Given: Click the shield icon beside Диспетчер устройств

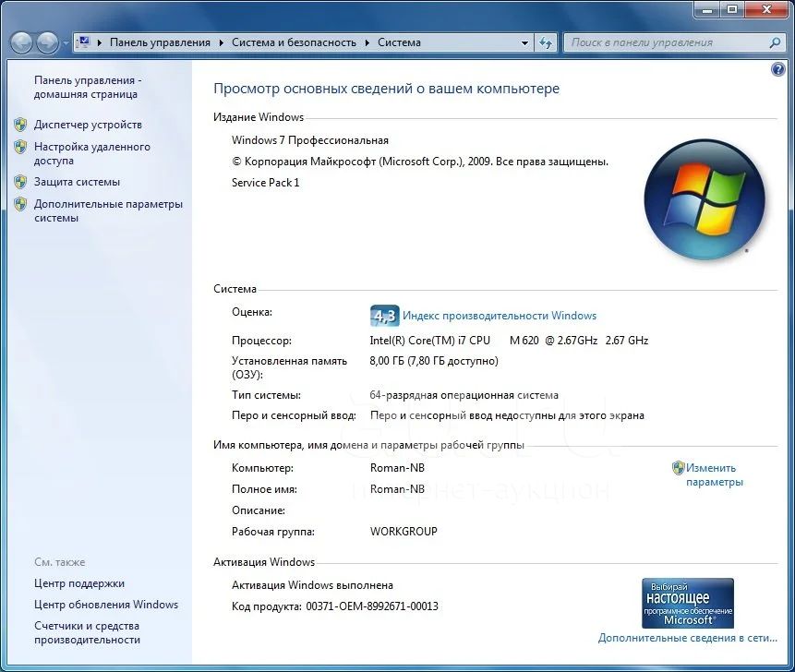Looking at the screenshot, I should (20, 125).
